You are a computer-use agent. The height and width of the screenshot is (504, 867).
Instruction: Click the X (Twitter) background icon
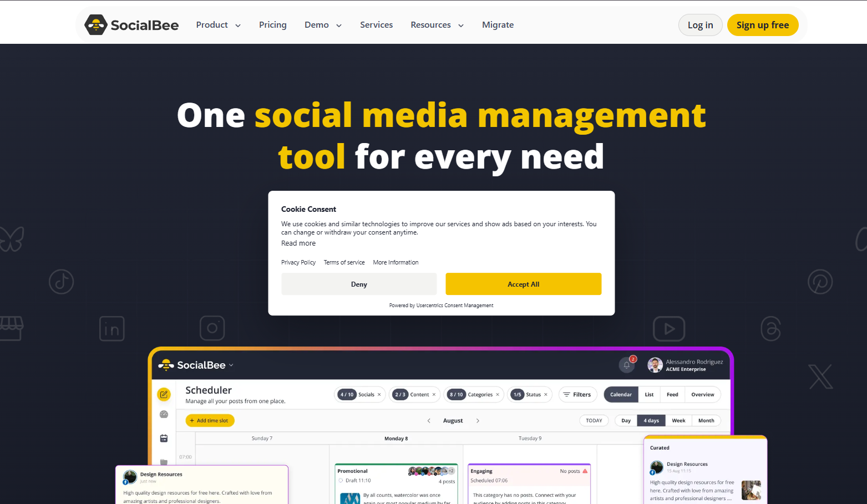[820, 376]
